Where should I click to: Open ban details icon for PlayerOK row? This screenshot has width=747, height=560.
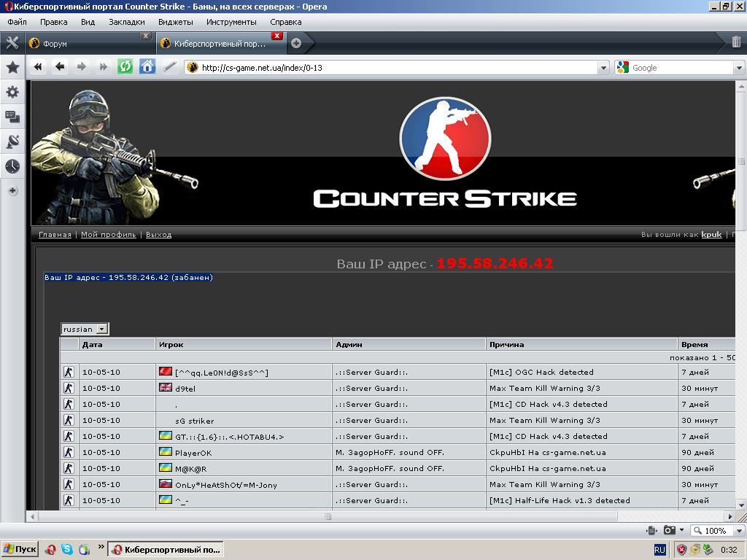point(69,452)
